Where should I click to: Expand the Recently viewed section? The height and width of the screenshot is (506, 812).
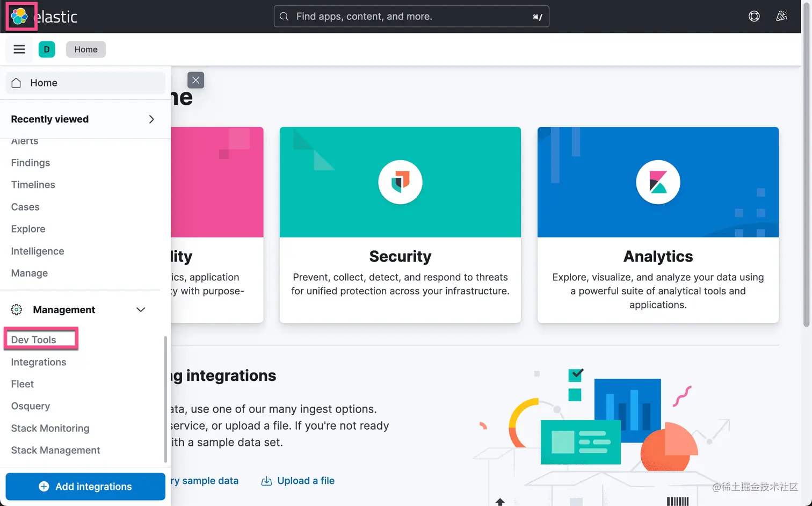pos(151,119)
